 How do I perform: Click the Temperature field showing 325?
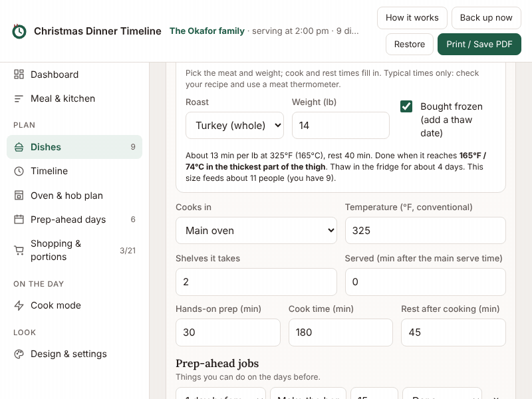(425, 231)
